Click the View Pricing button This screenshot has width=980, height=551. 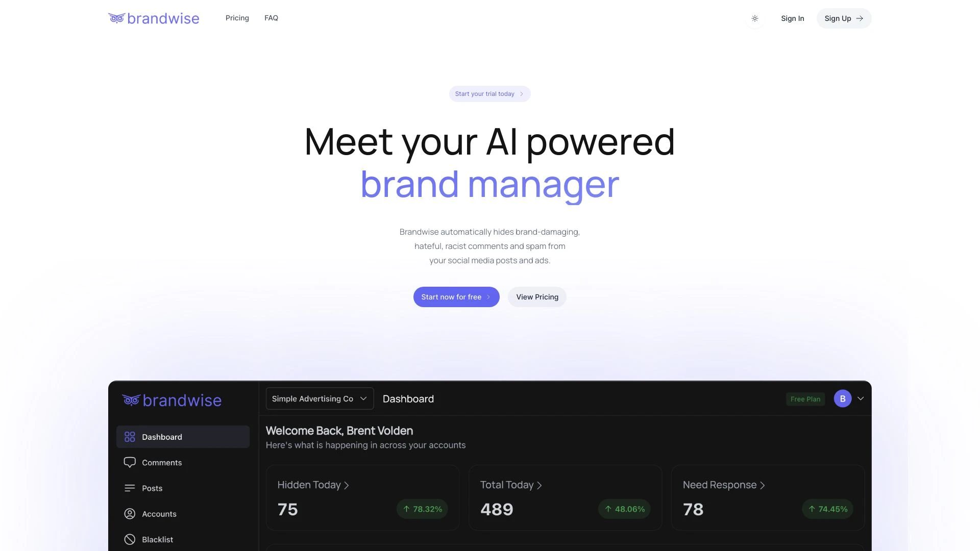click(x=536, y=297)
